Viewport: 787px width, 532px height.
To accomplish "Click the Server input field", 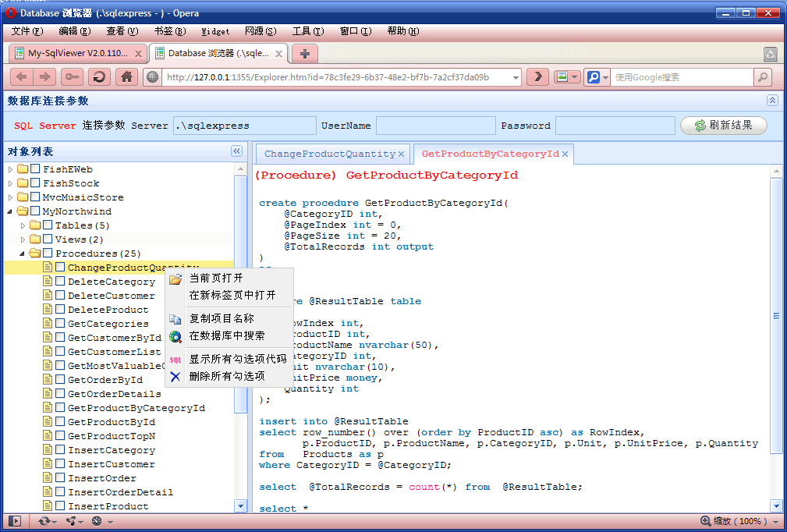I will [245, 126].
